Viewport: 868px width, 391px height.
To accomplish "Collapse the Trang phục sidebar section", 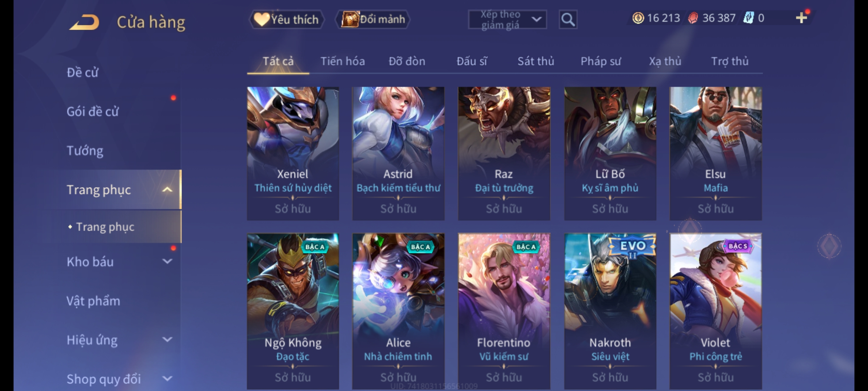I will 167,190.
